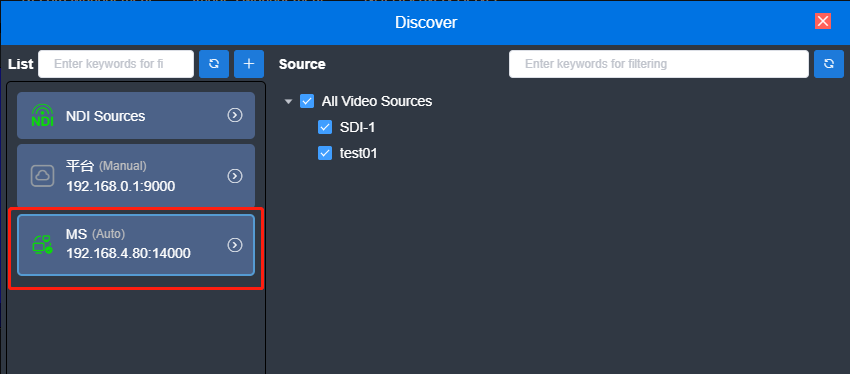Focus the List keyword filter field
850x374 pixels.
tap(116, 64)
